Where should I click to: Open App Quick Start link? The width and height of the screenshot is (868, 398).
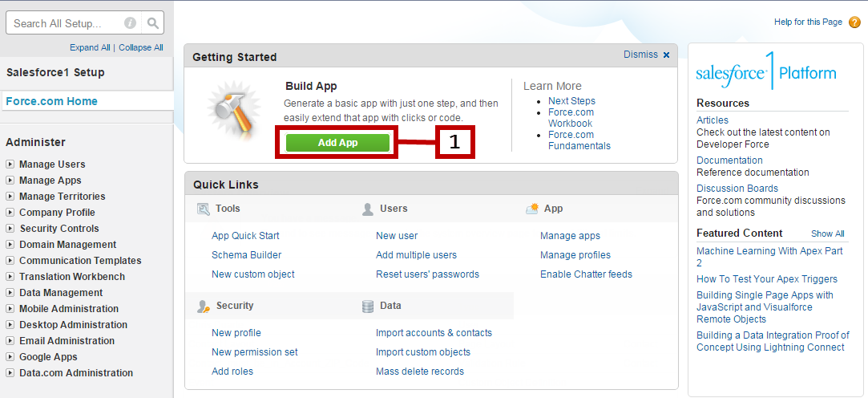245,236
